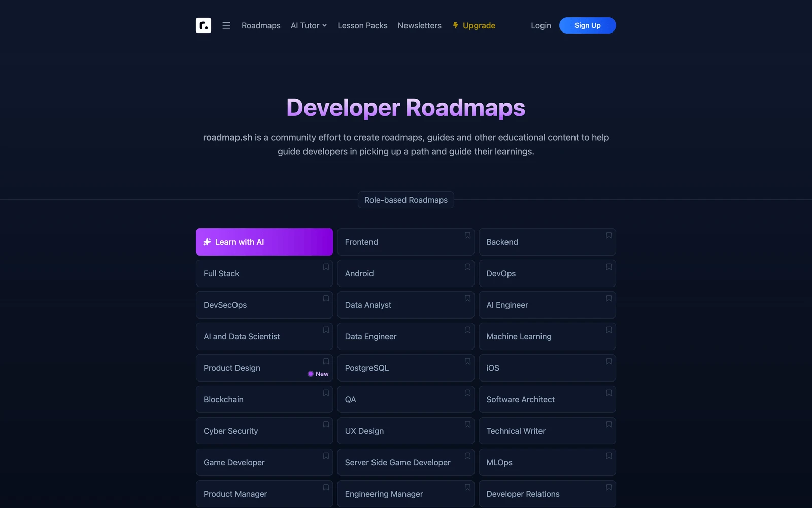Expand the AI Tutor dropdown
812x508 pixels.
309,25
